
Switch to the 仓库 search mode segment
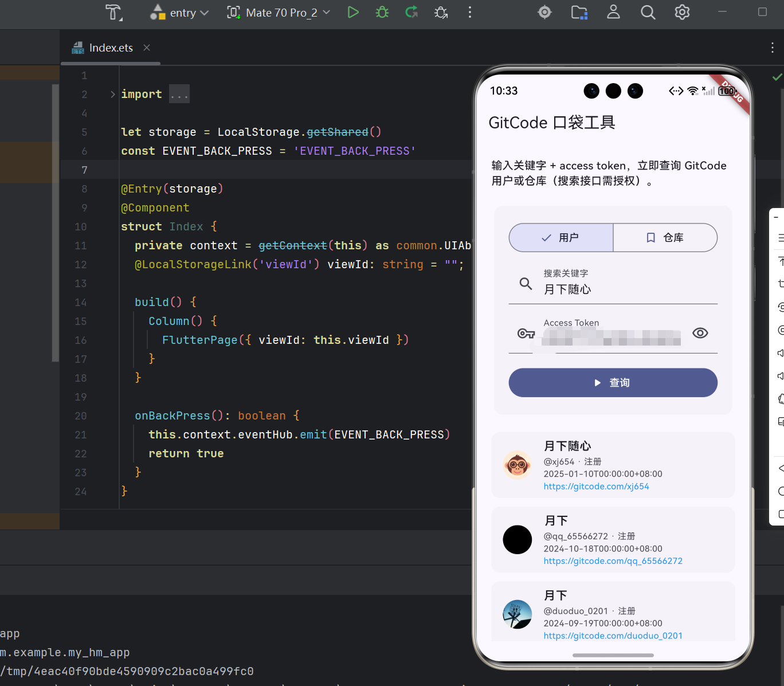(665, 237)
